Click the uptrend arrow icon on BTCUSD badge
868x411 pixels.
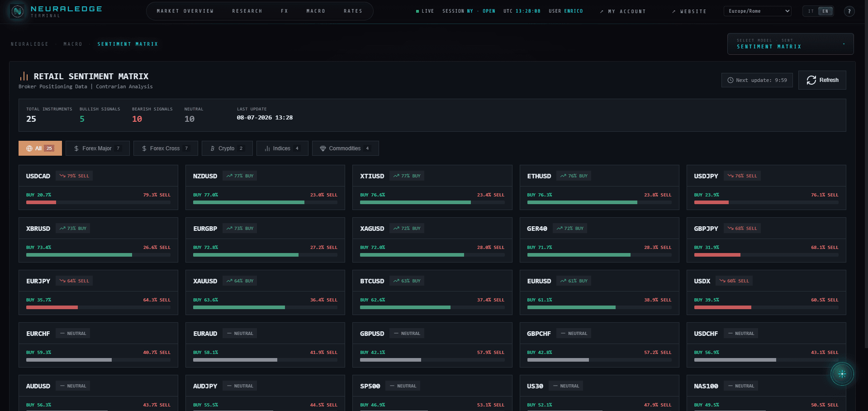point(396,281)
